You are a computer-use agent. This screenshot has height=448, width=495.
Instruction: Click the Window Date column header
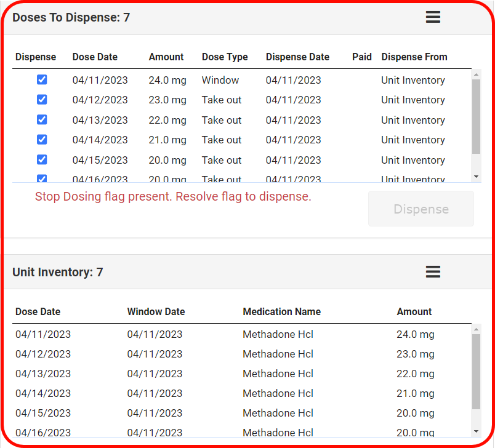click(156, 312)
